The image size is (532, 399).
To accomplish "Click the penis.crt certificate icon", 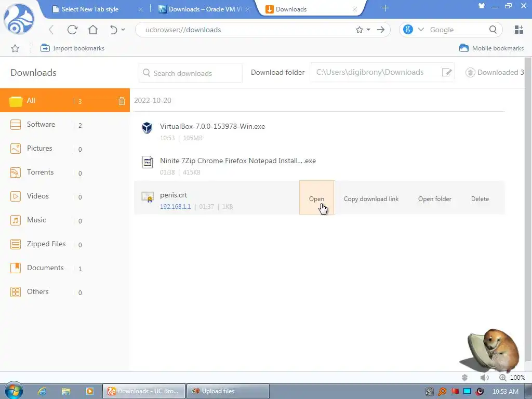I will 148,197.
